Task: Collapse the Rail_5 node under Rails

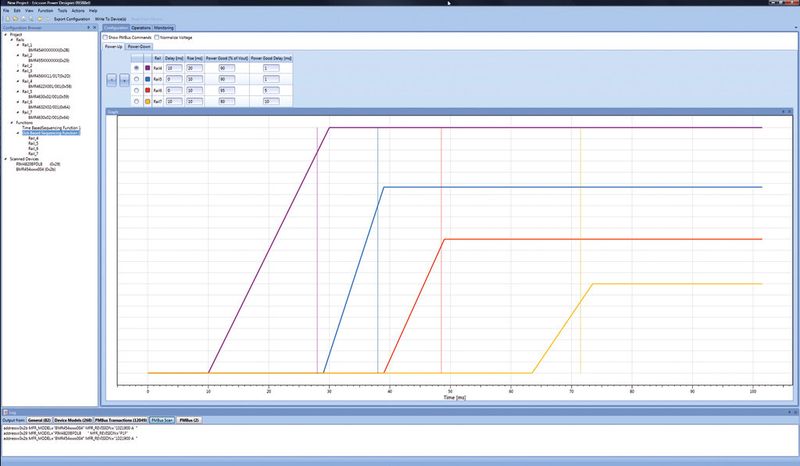Action: tap(18, 91)
